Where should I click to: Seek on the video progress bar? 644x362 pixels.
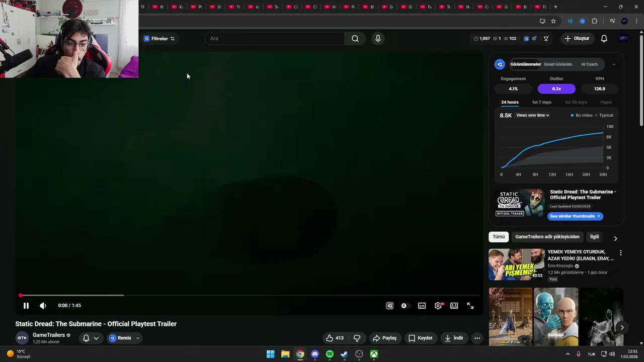coord(249,295)
